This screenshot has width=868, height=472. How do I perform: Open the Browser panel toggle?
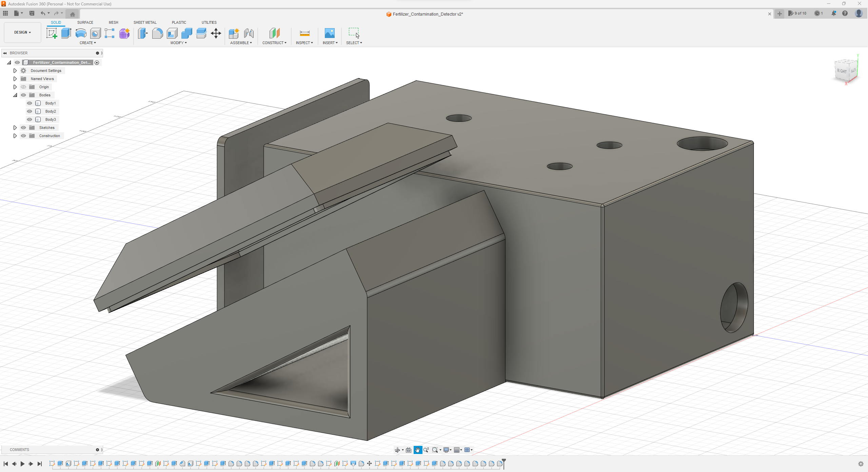6,53
